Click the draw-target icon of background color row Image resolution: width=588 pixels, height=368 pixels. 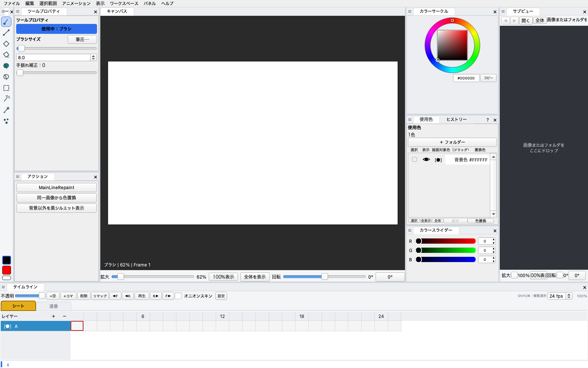point(438,160)
